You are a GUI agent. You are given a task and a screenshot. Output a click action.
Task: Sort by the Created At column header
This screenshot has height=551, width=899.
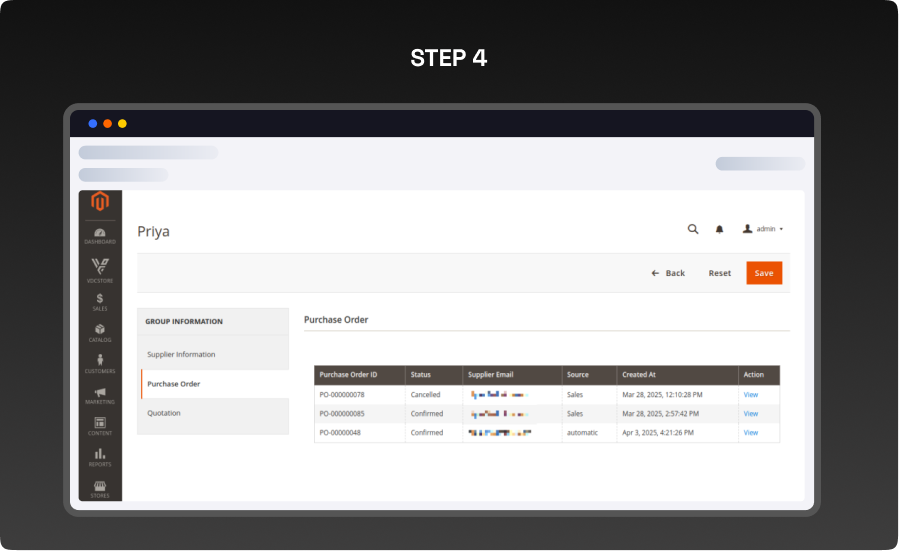coord(638,375)
